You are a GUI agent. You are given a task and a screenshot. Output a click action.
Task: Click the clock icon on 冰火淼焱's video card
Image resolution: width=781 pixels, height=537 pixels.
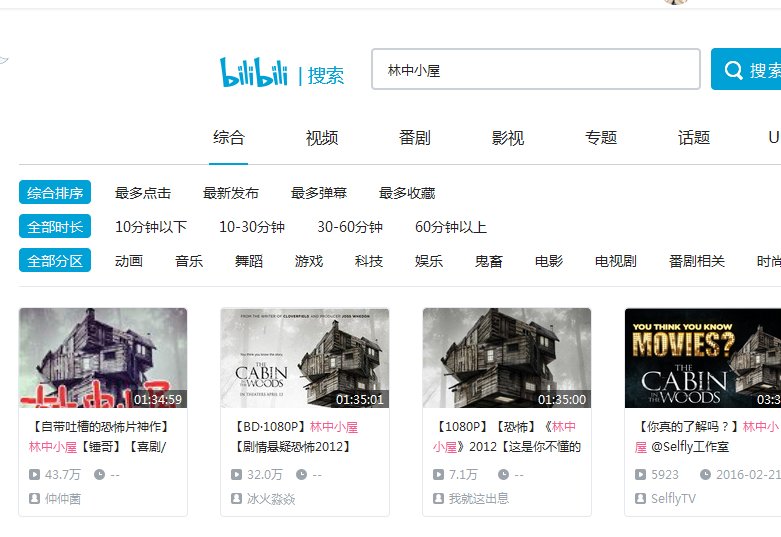point(301,474)
